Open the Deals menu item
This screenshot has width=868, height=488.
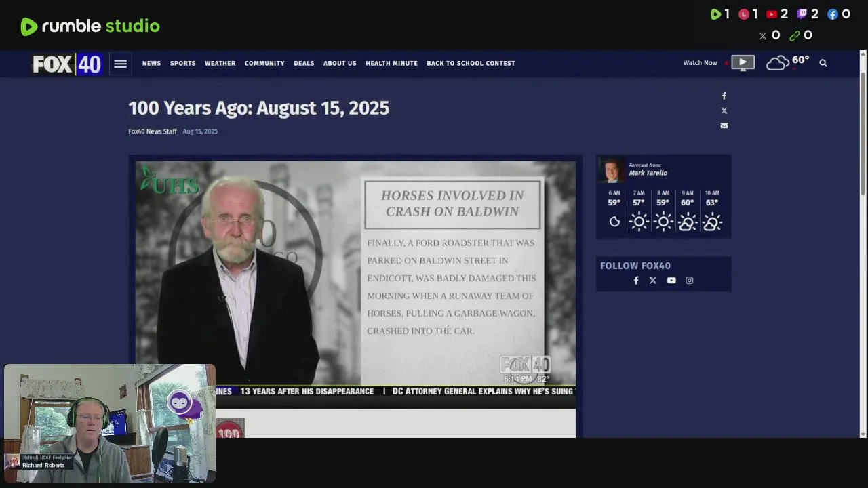304,63
